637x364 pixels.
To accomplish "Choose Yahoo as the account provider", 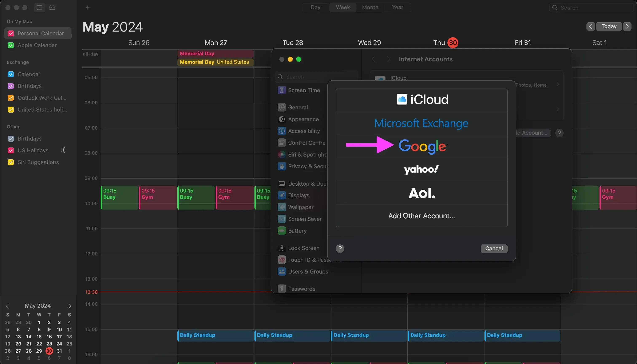I will pyautogui.click(x=421, y=169).
